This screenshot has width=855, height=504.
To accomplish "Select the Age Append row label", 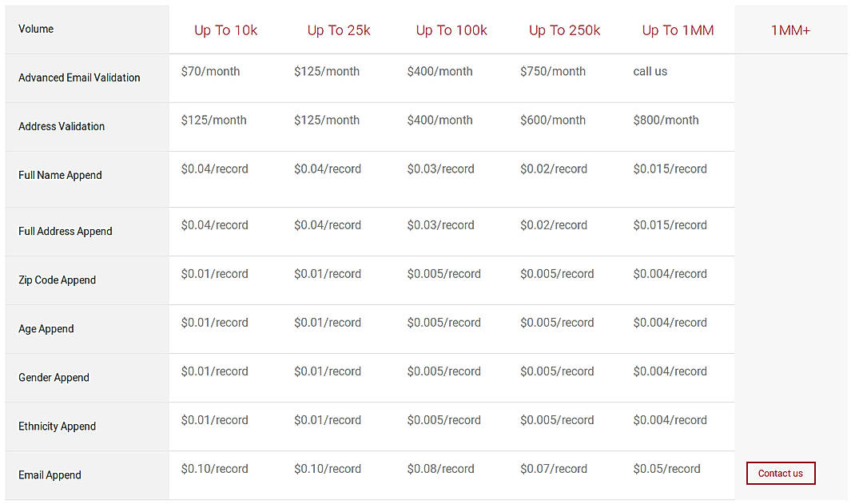I will [46, 328].
